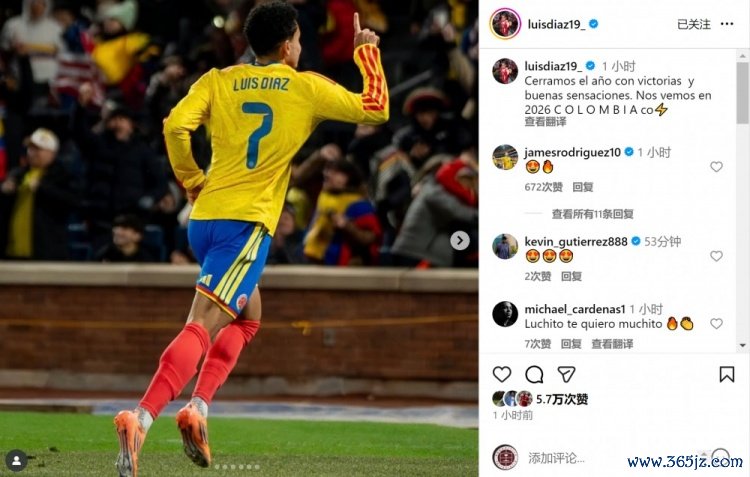Share the post via paper plane icon
The width and height of the screenshot is (750, 477).
[566, 374]
